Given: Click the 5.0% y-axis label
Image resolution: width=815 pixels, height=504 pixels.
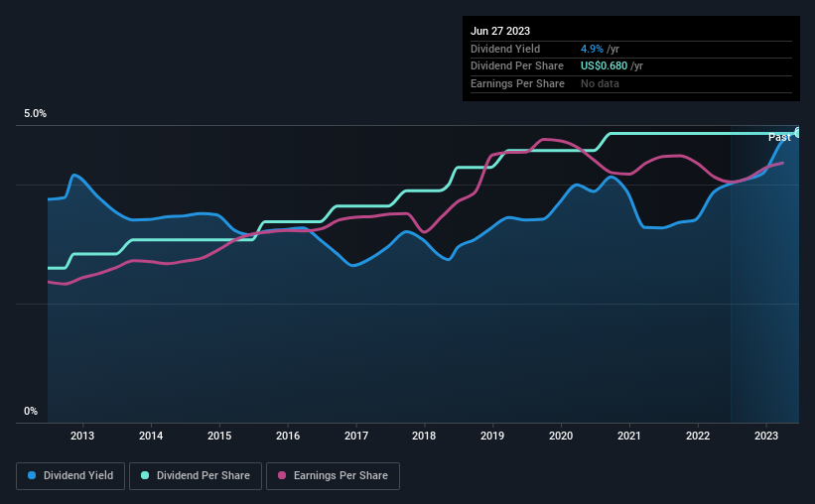Looking at the screenshot, I should (35, 113).
